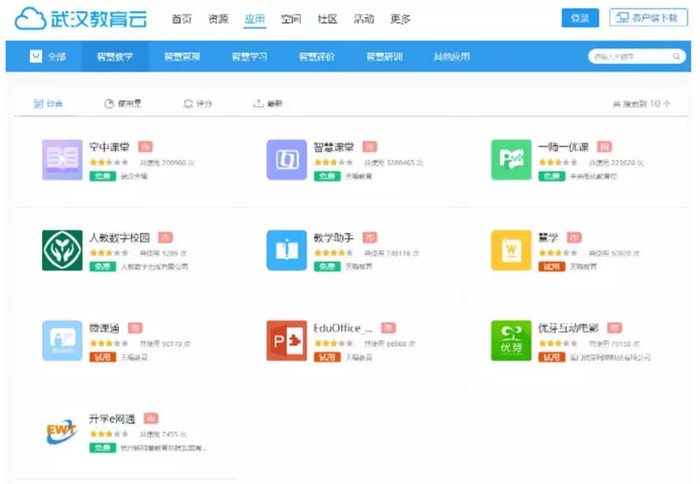Open the 升学e网通 EWT logo
700x484 pixels.
(62, 431)
